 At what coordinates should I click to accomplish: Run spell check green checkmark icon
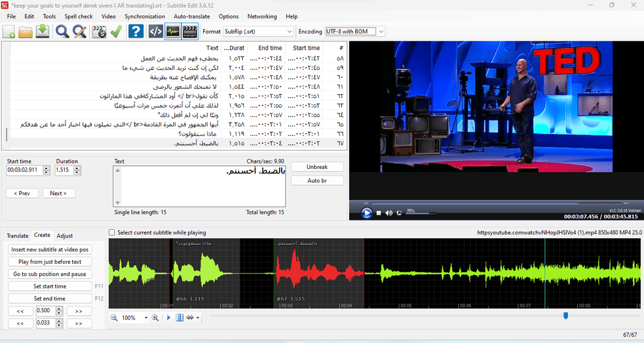(x=116, y=31)
